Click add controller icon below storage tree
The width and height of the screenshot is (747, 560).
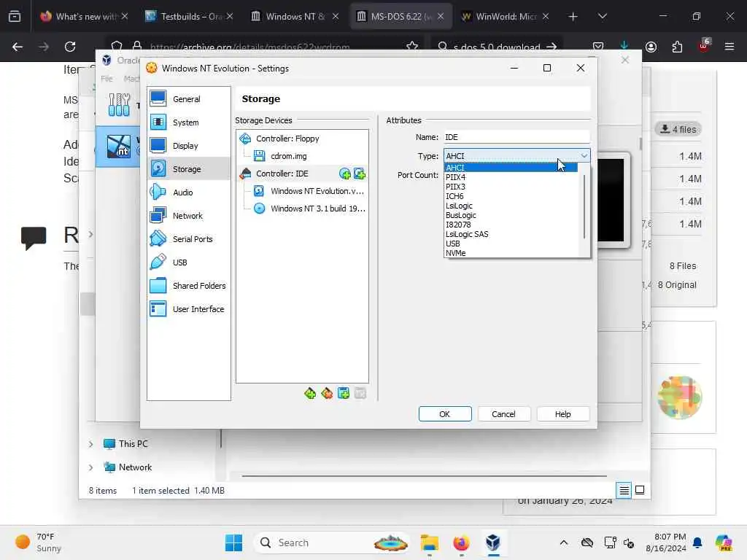(310, 393)
